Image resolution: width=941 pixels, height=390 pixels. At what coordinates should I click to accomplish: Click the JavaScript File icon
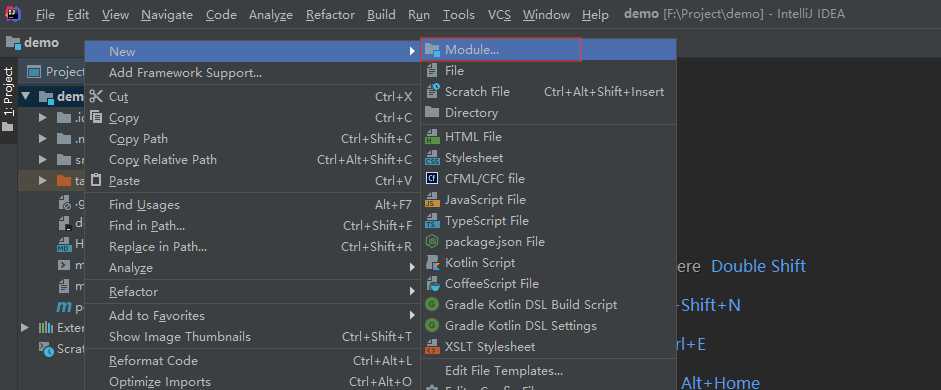[x=432, y=200]
